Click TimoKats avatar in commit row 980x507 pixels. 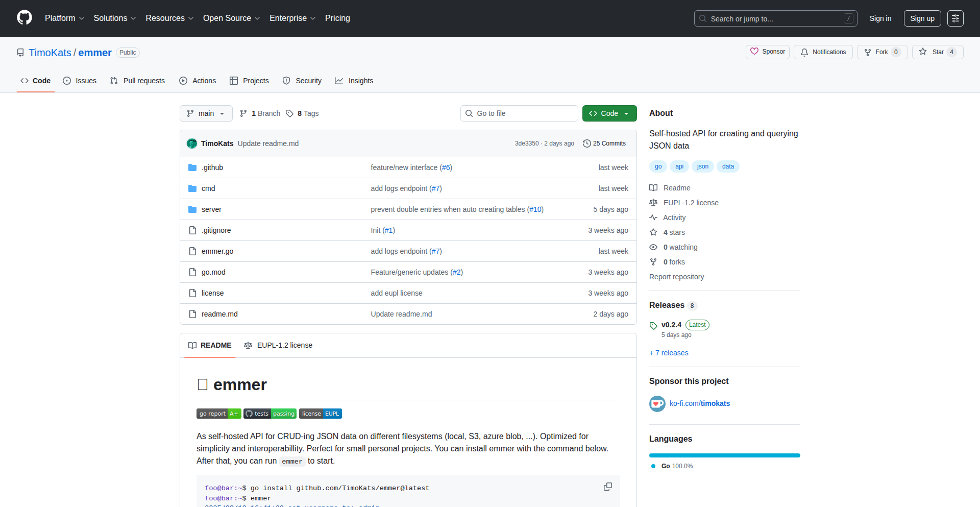(x=192, y=143)
